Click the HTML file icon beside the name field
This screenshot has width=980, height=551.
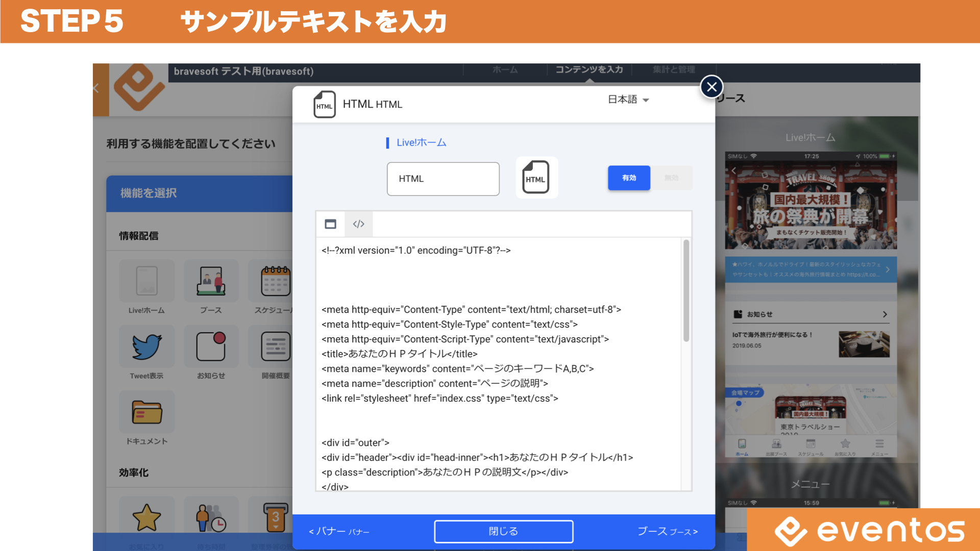pyautogui.click(x=536, y=178)
